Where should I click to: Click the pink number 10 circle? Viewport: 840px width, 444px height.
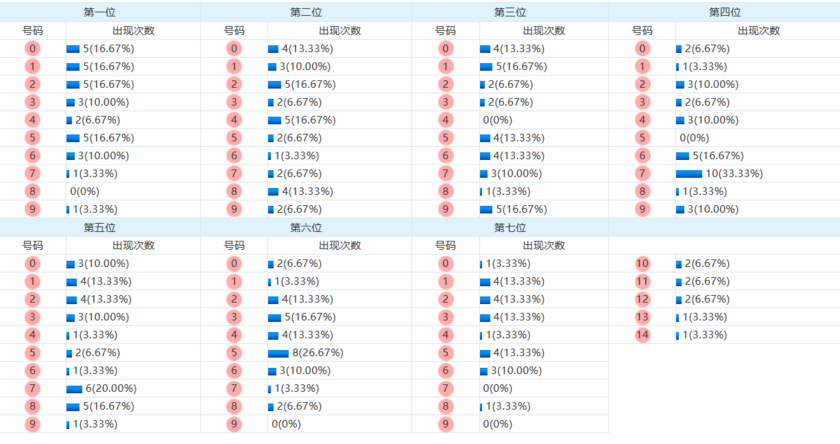tap(641, 263)
